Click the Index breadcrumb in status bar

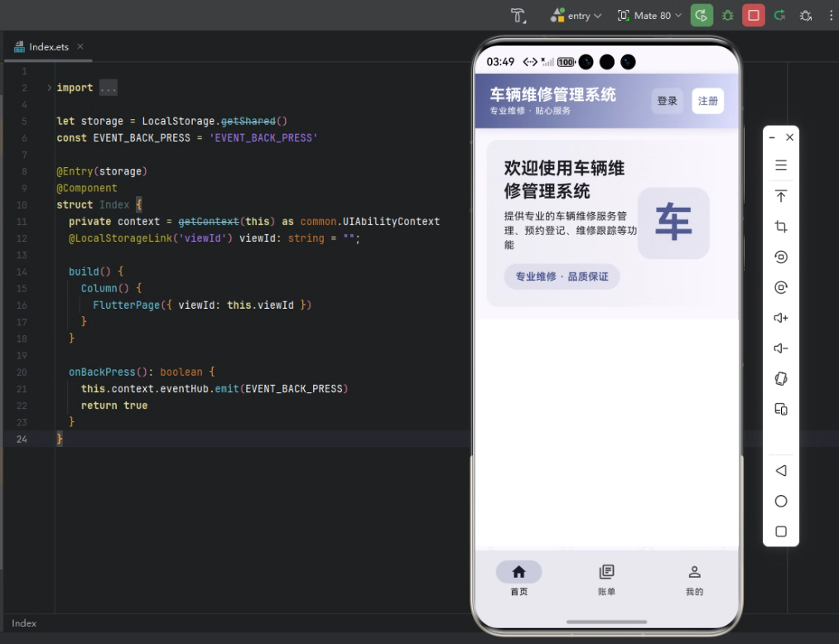click(24, 623)
